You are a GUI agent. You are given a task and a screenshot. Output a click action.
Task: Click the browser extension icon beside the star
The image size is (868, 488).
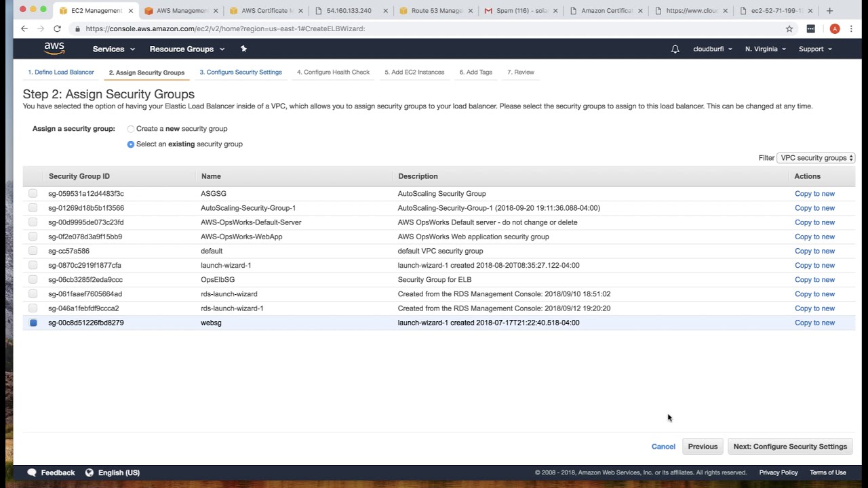click(810, 28)
